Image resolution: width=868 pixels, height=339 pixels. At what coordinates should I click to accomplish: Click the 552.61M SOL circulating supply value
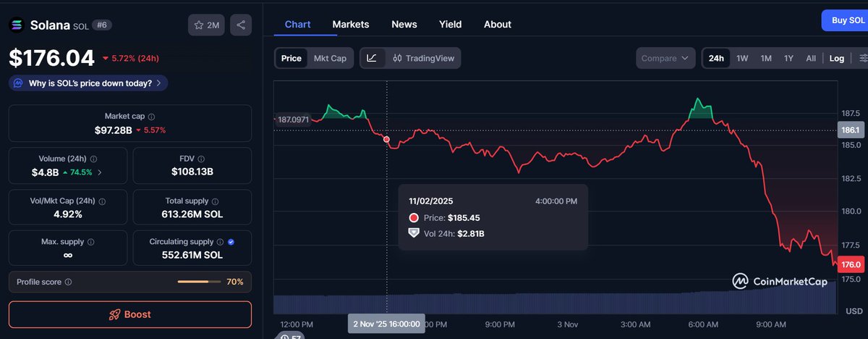[192, 255]
